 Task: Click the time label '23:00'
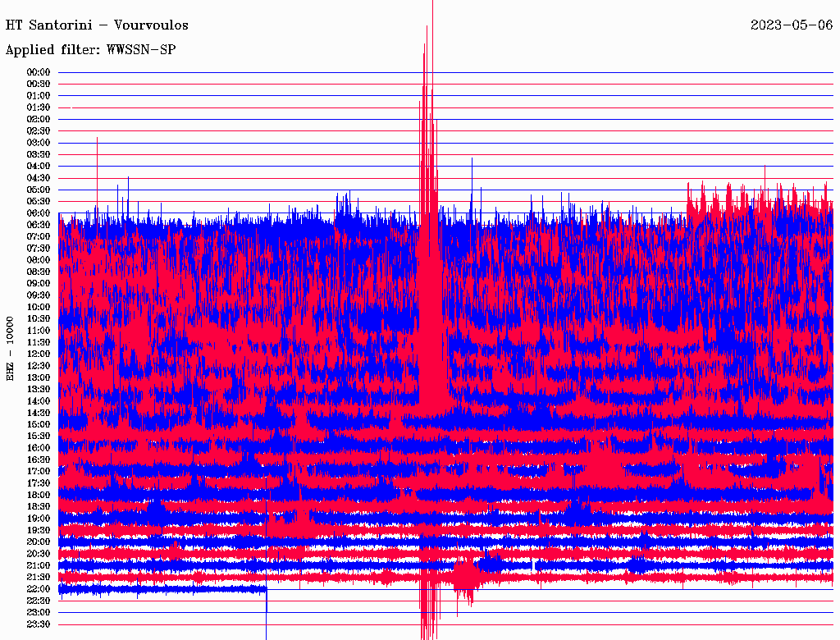(x=39, y=613)
